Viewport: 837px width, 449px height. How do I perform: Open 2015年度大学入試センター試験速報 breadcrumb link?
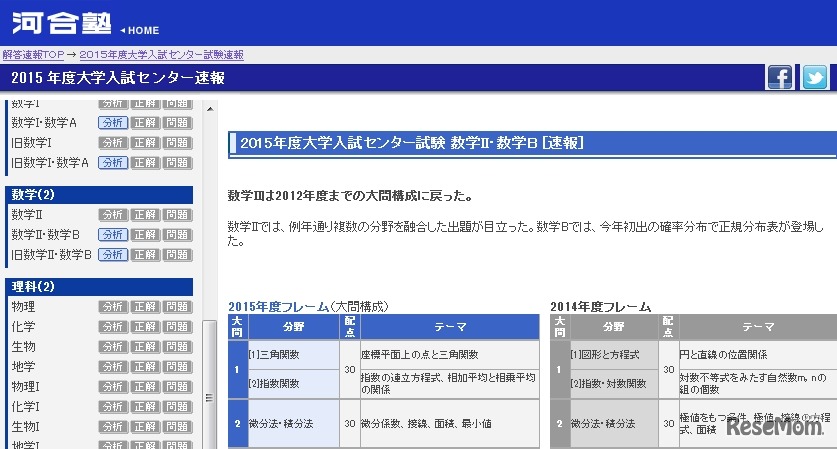click(x=162, y=54)
